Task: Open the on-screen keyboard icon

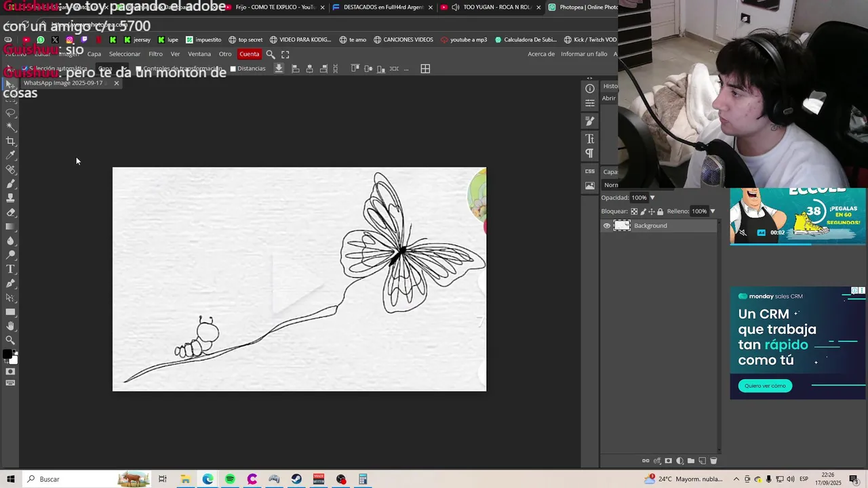Action: pos(10,383)
